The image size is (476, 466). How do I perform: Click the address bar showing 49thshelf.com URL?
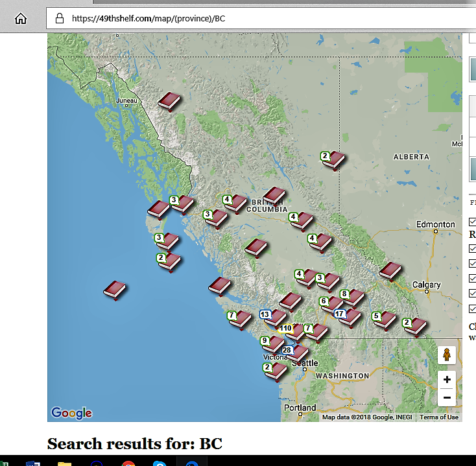click(259, 18)
